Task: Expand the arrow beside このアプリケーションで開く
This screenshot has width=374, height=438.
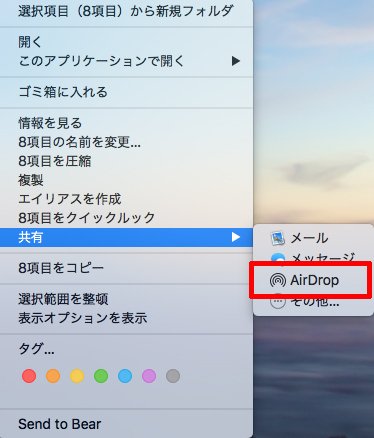Action: (236, 61)
